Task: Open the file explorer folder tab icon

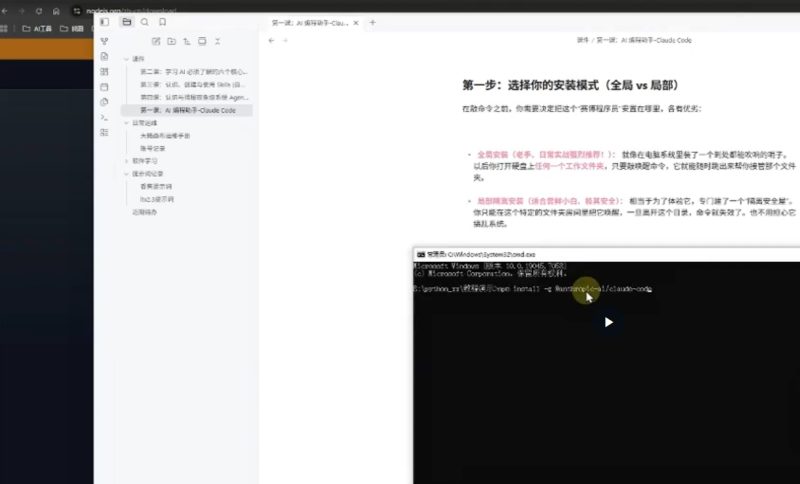Action: 127,22
